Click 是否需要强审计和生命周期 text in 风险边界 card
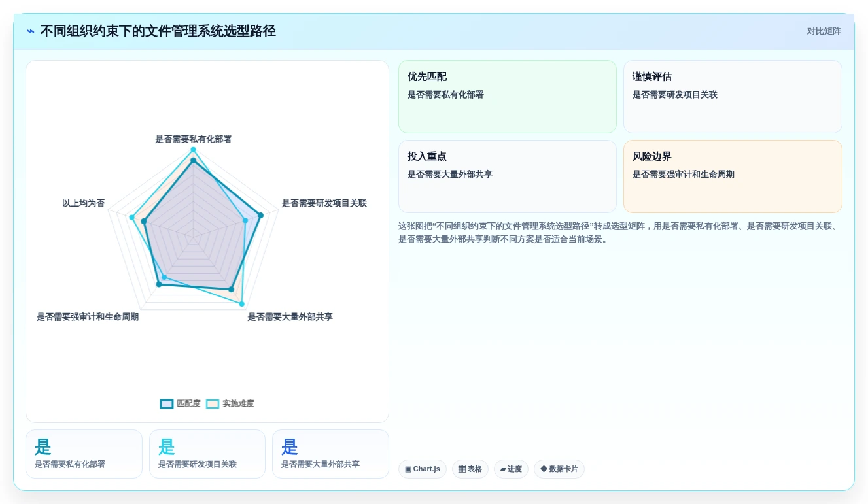This screenshot has height=504, width=868. 683,175
